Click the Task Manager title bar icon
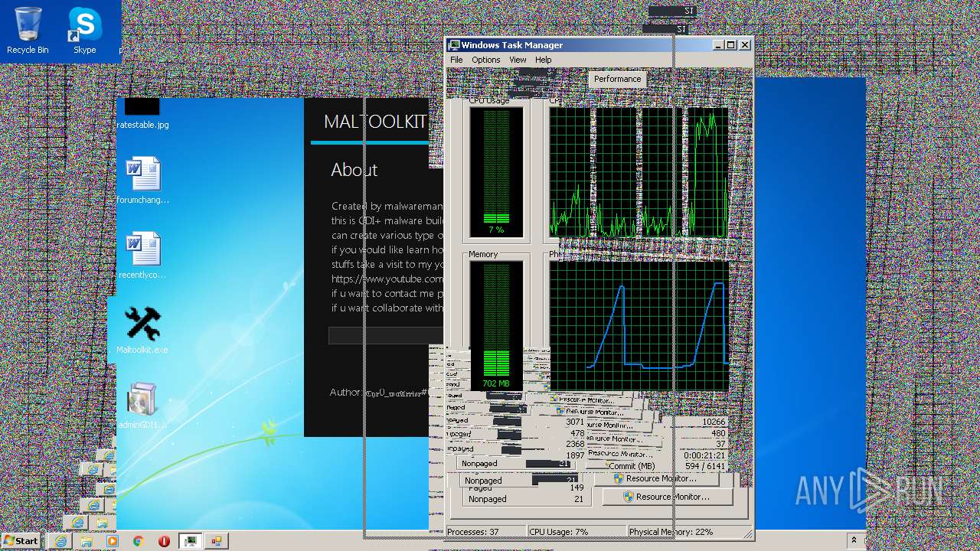Image resolution: width=980 pixels, height=551 pixels. point(454,45)
